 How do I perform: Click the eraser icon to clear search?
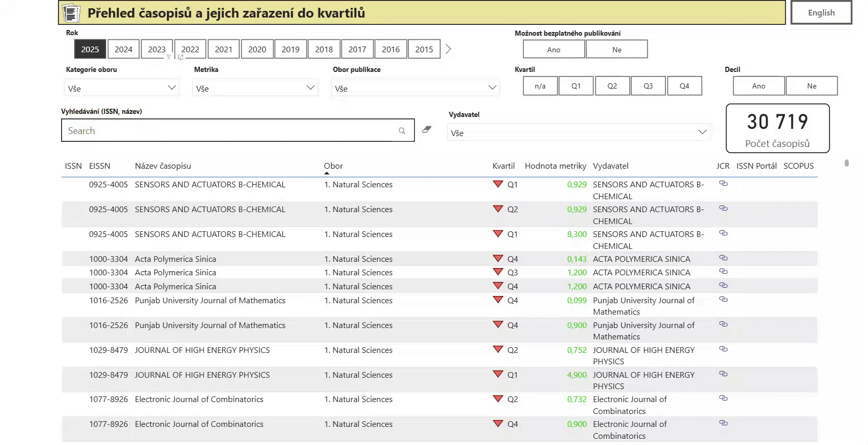pyautogui.click(x=427, y=129)
